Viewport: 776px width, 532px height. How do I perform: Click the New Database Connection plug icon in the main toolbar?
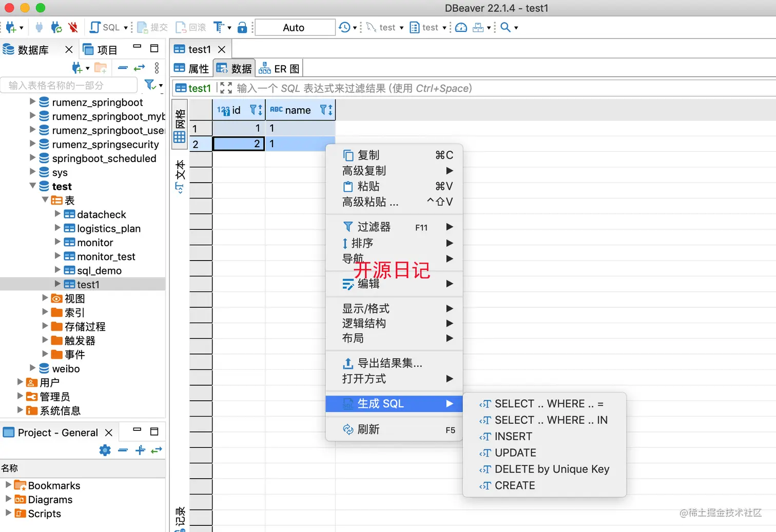coord(11,27)
